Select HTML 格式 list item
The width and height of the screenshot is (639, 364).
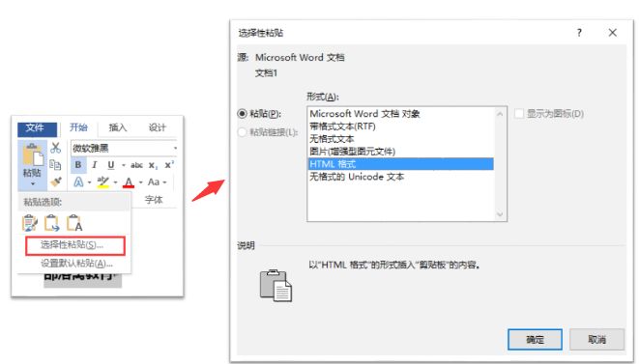coord(400,164)
